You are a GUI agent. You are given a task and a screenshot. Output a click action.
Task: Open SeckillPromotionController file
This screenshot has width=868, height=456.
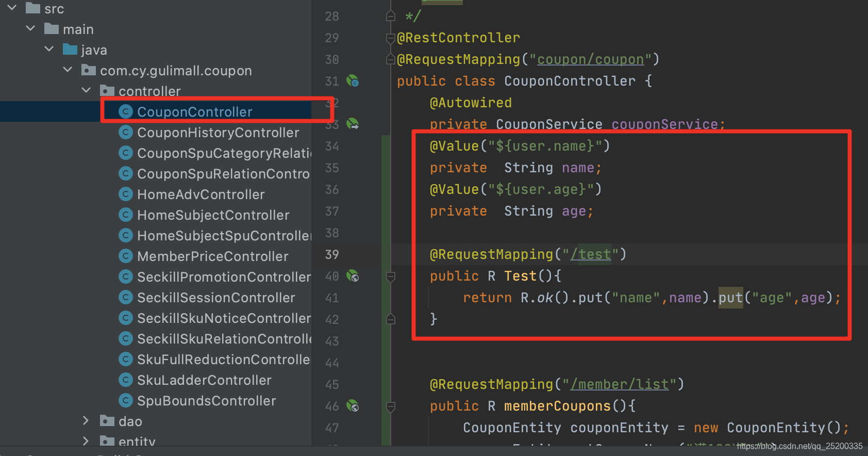pyautogui.click(x=224, y=276)
